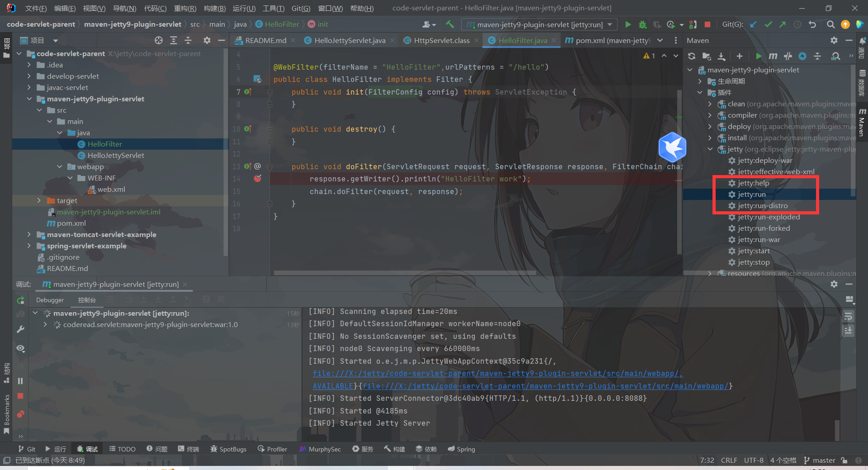Open Spring tool window button
868x470 pixels.
coord(461,449)
